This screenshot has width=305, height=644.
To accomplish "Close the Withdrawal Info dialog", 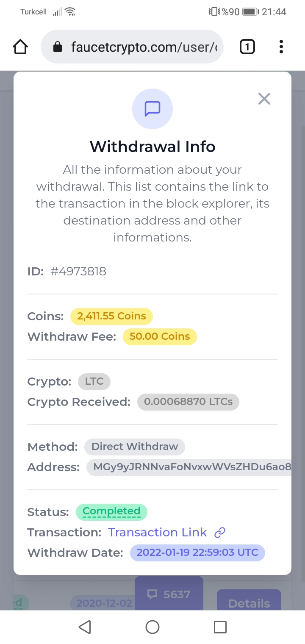I will [264, 99].
